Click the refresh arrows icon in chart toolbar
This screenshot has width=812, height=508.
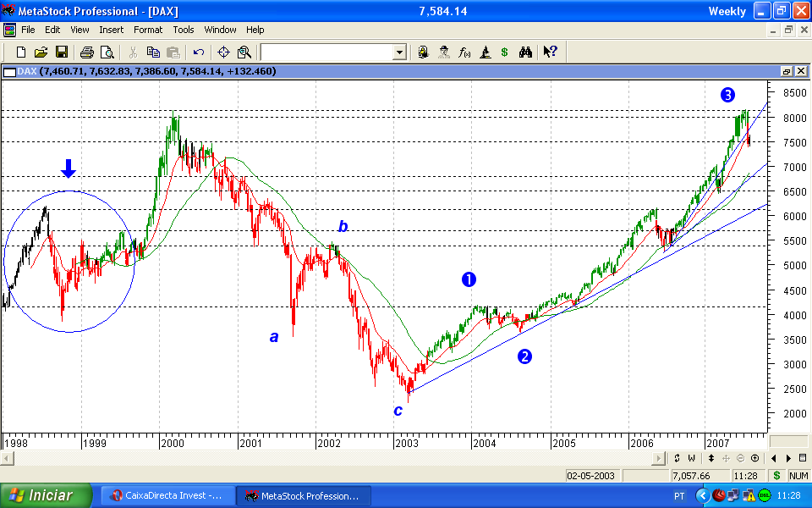677,458
